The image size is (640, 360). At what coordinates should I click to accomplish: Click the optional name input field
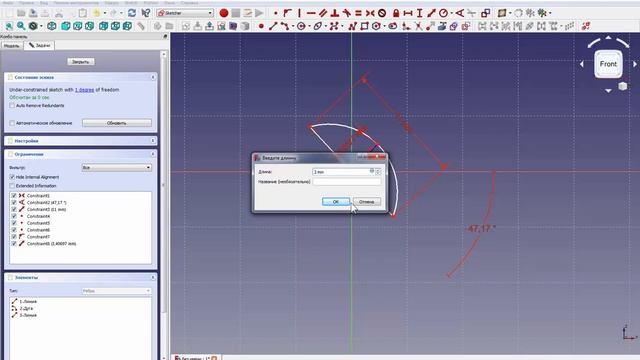click(347, 182)
